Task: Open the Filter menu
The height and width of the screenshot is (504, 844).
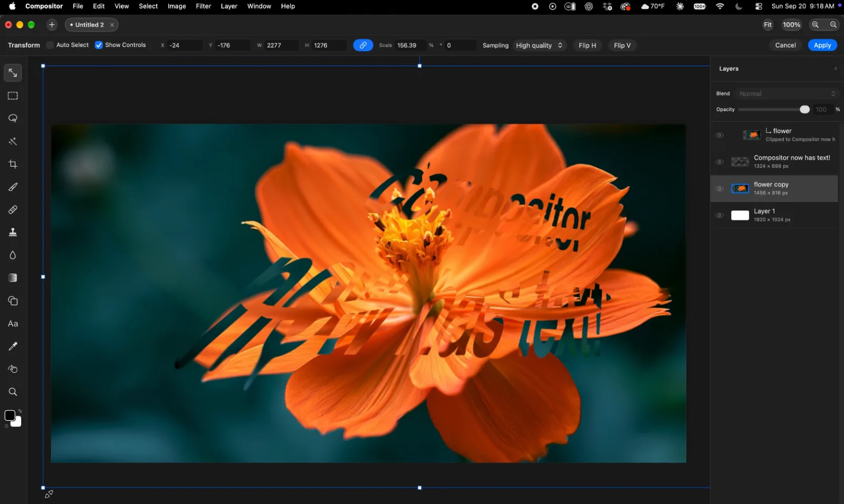Action: coord(203,6)
